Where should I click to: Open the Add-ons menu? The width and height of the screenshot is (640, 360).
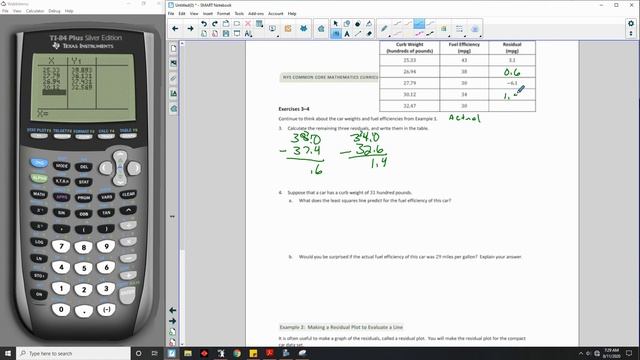(x=256, y=13)
